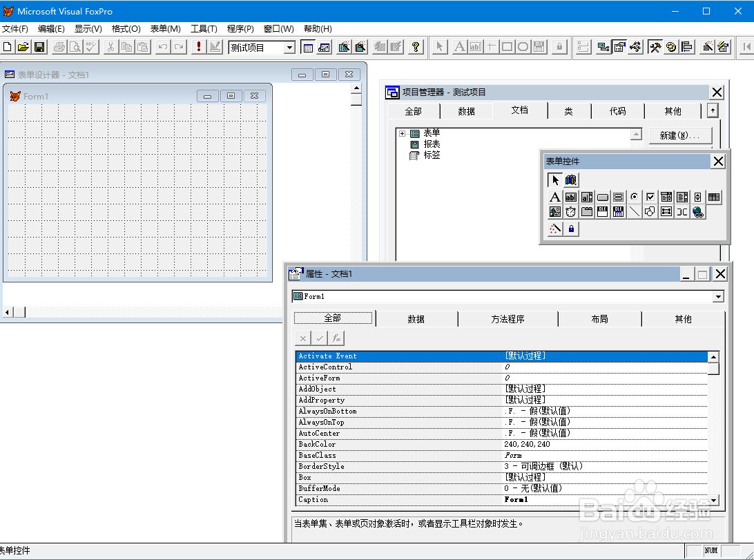Viewport: 754px width, 560px height.
Task: Open the 工具(T) menu
Action: click(x=204, y=29)
